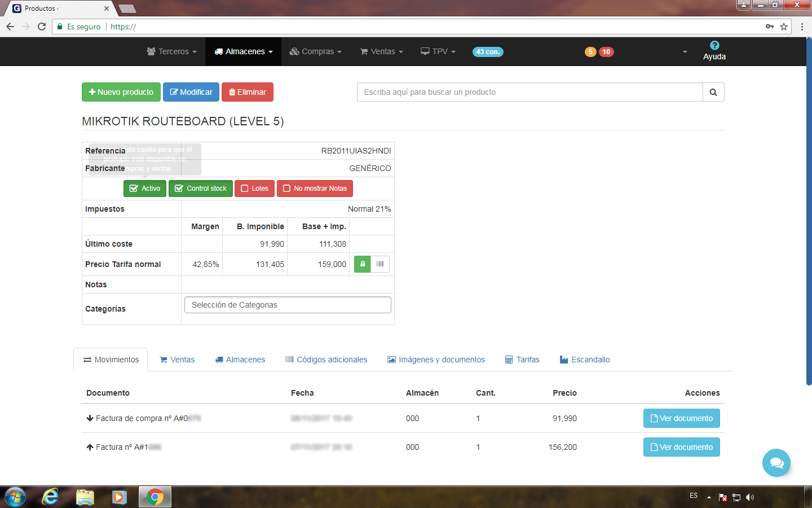812x508 pixels.
Task: Bookmark page with star icon
Action: (x=784, y=27)
